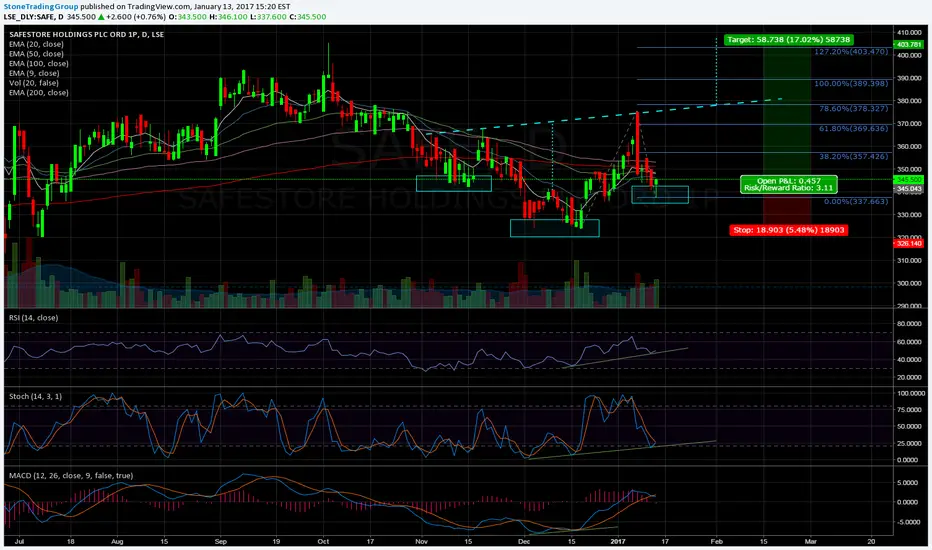Click the 370.000 price axis label
Screen dimensions: 932x550
pos(909,124)
